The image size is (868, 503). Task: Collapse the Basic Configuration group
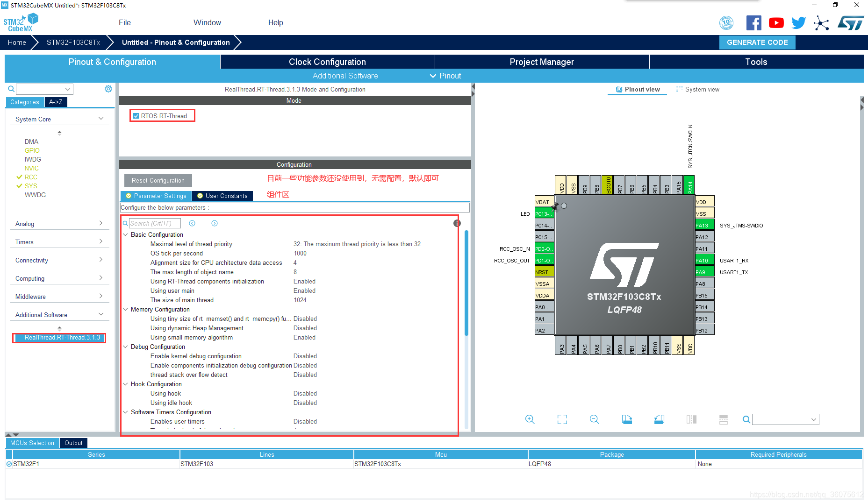point(125,234)
